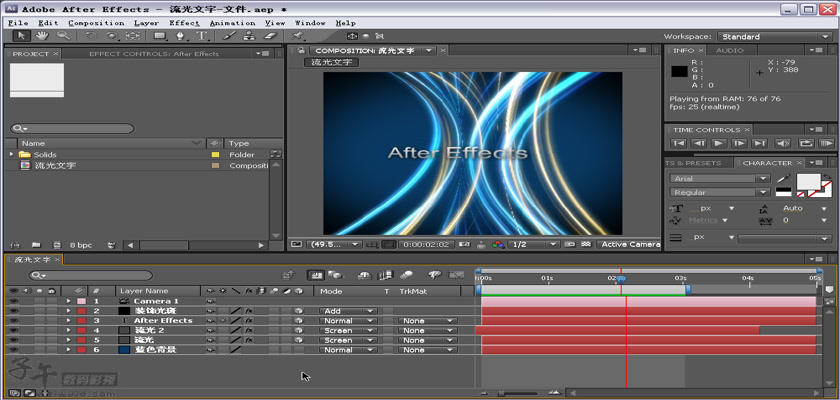The width and height of the screenshot is (840, 400).
Task: Open blend mode dropdown for 装饰光斑 layer
Action: [x=348, y=311]
